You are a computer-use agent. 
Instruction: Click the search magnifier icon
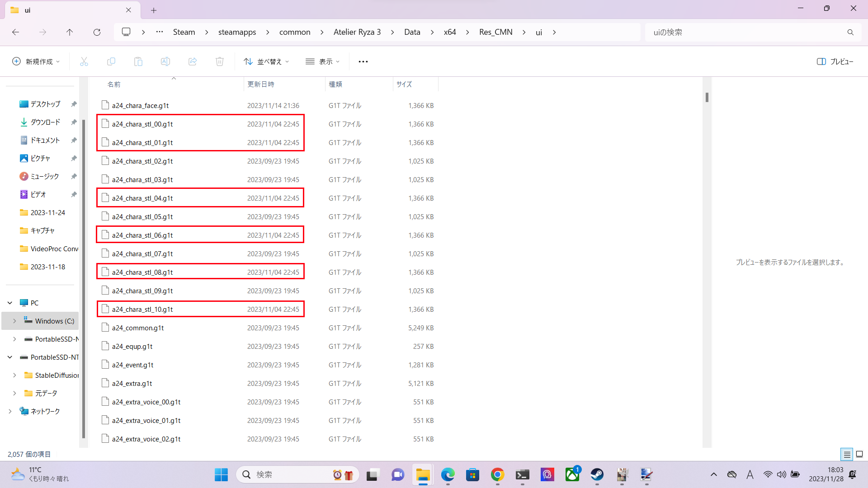point(850,32)
